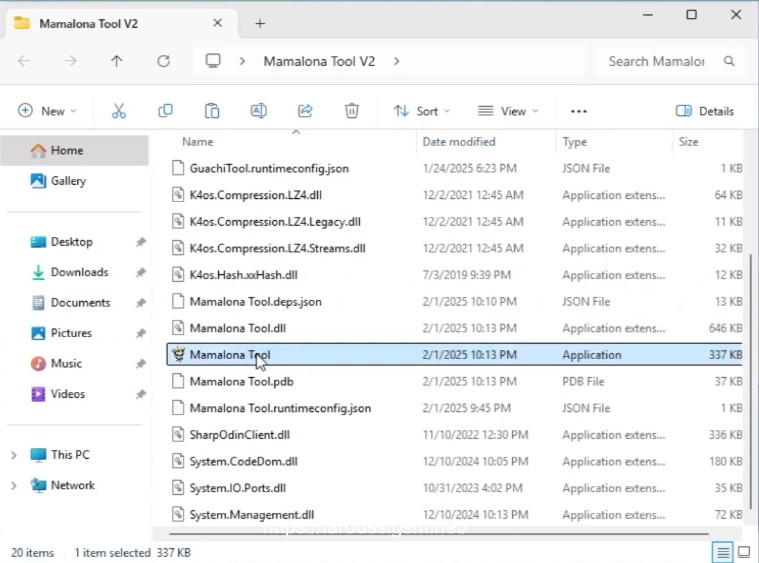759x563 pixels.
Task: Select System.IO.Ports.dll file name
Action: click(238, 488)
